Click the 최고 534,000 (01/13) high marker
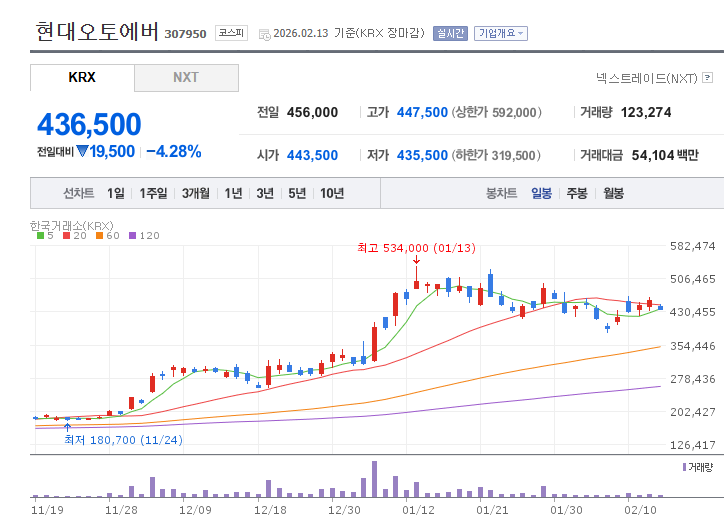724x526 pixels. (x=416, y=248)
